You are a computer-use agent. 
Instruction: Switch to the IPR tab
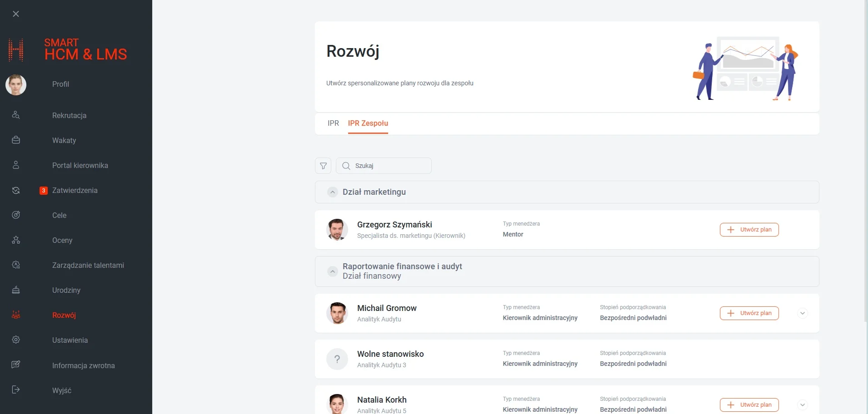click(333, 123)
